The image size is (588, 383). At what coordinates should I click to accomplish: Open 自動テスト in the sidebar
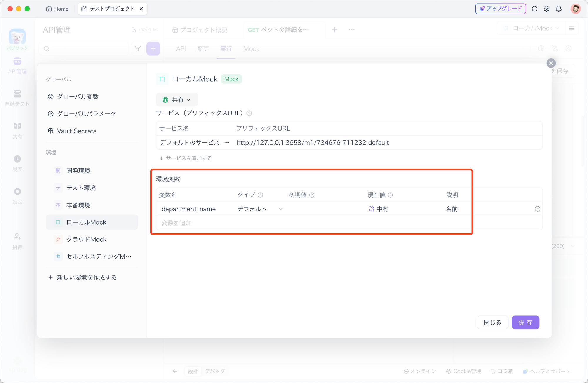point(17,98)
